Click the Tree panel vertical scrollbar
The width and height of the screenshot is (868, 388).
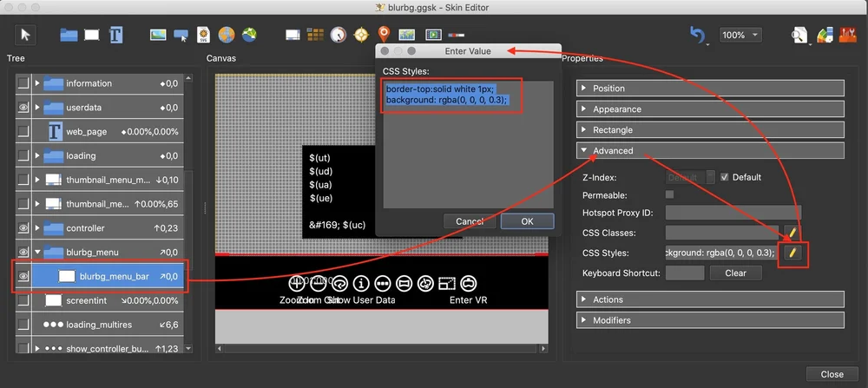click(188, 213)
